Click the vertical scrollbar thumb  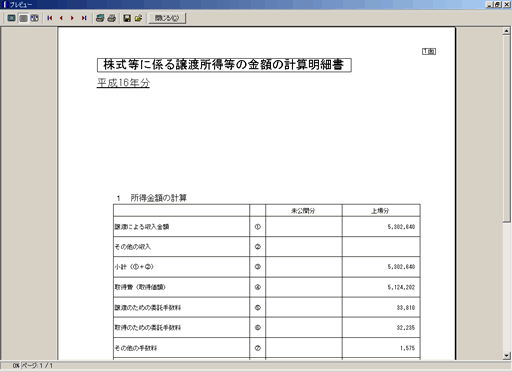pyautogui.click(x=506, y=129)
